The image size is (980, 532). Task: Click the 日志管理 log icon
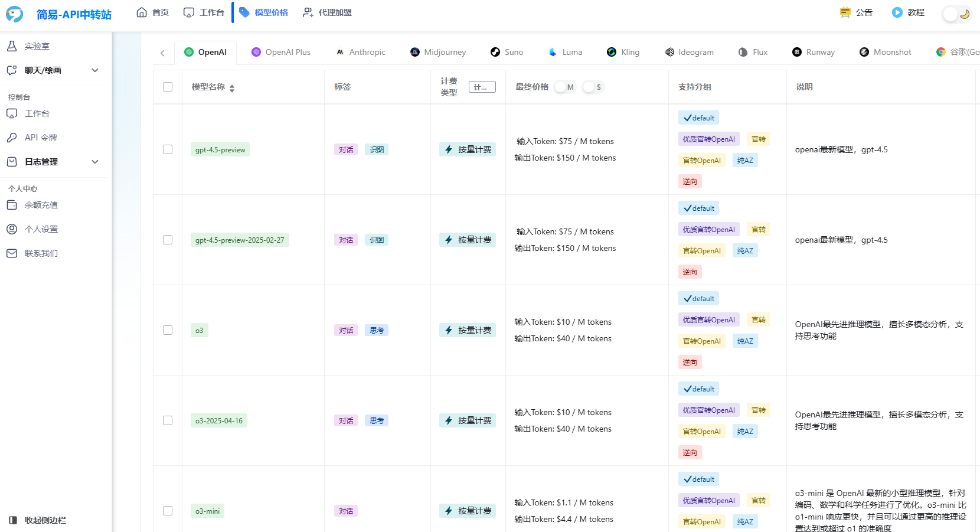click(12, 162)
